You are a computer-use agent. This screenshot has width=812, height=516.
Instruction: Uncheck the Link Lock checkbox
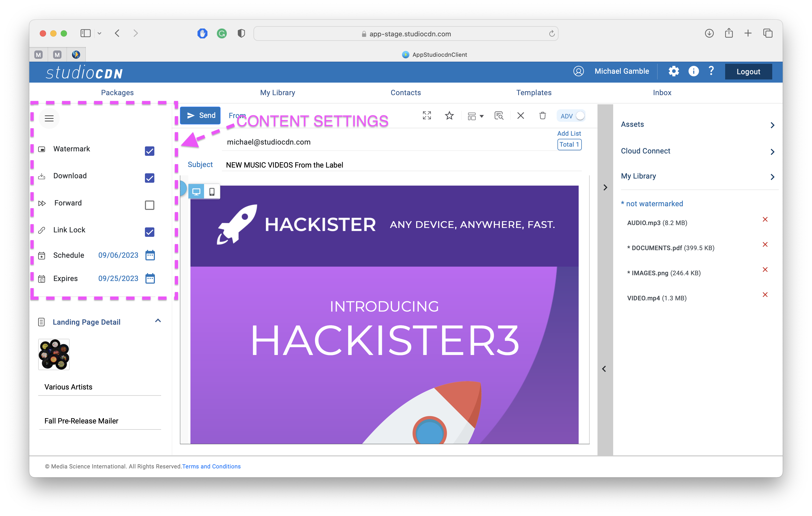150,232
